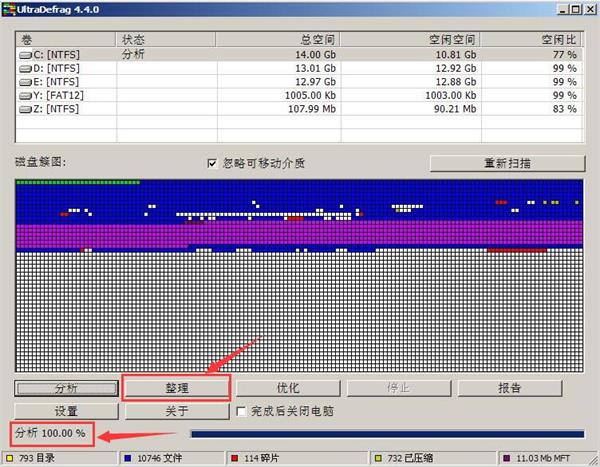This screenshot has height=467, width=600.
Task: Click the 分析 100.00 % status text
Action: pyautogui.click(x=51, y=434)
